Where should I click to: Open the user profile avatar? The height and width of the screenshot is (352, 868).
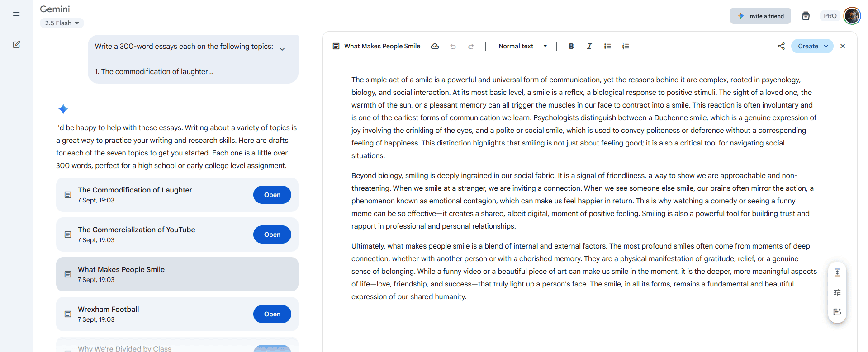[x=852, y=16]
